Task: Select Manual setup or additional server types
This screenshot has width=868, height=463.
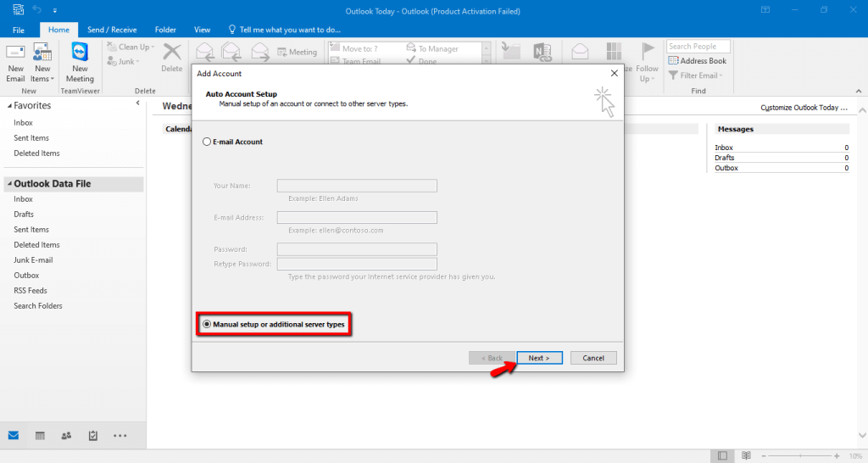Action: [207, 325]
